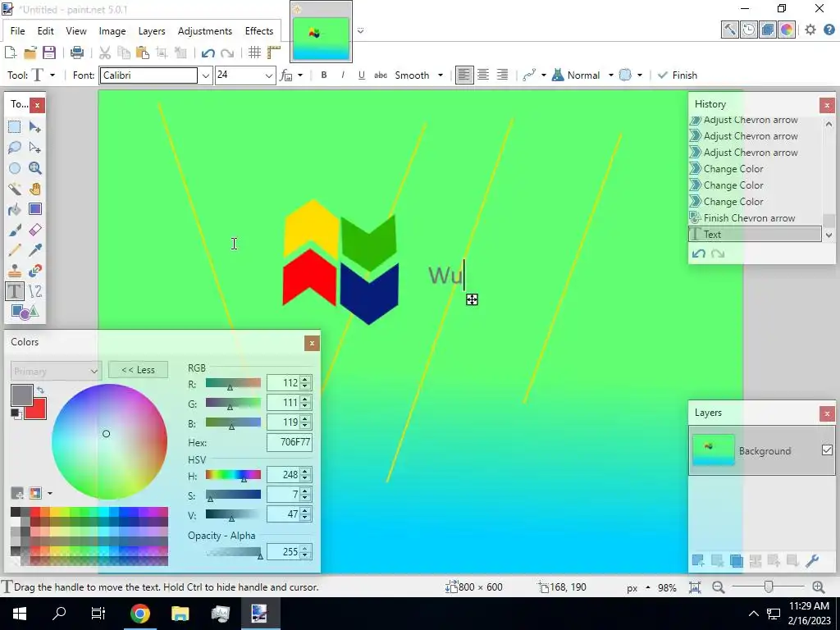Screen dimensions: 840x630
Task: Set text alignment to right
Action: [x=502, y=75]
